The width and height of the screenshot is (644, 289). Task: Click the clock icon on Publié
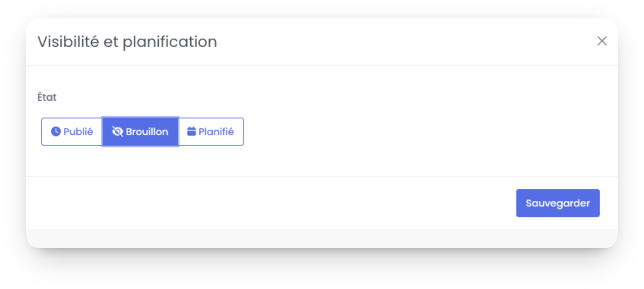(56, 132)
